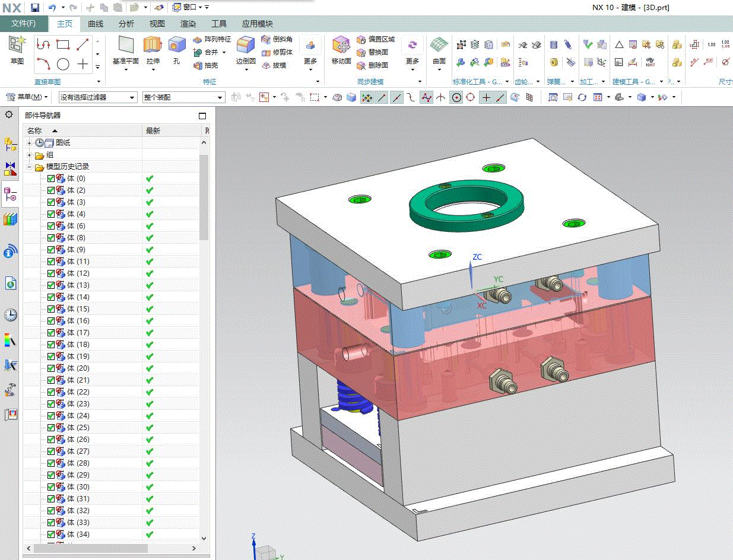Click the 阵列特征 pattern feature tool
The height and width of the screenshot is (560, 733).
(212, 39)
